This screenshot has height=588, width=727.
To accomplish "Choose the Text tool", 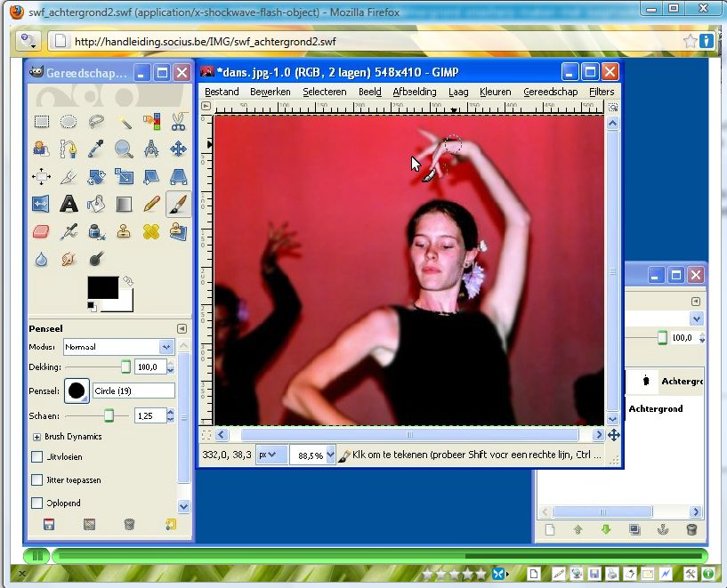I will click(x=69, y=204).
